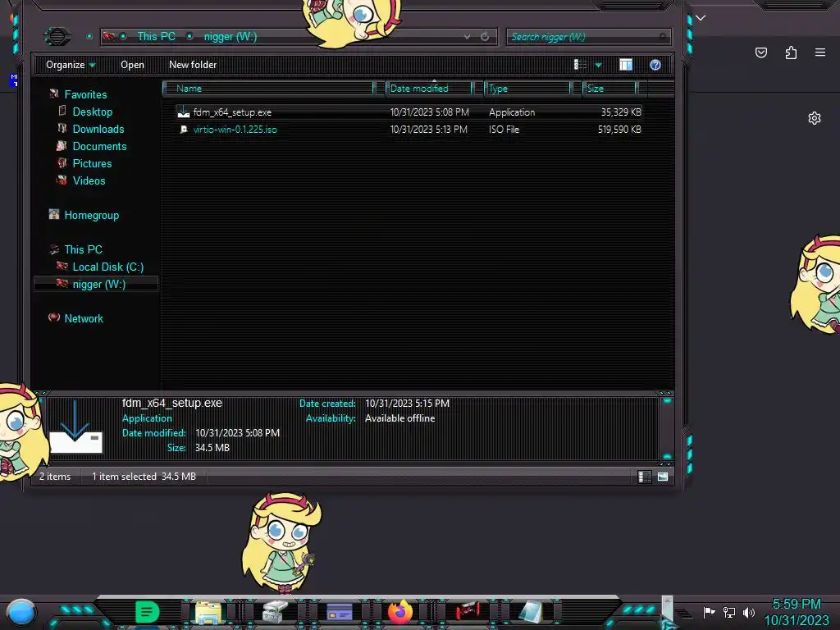Select Favorites in the navigation pane
This screenshot has width=840, height=630.
pyautogui.click(x=85, y=94)
